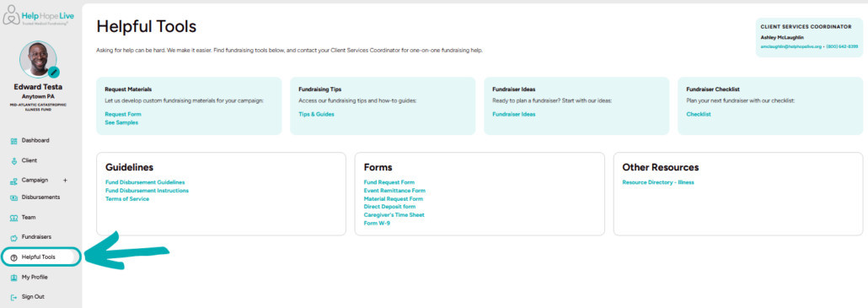Image resolution: width=868 pixels, height=308 pixels.
Task: Click the Client person icon
Action: tap(13, 161)
